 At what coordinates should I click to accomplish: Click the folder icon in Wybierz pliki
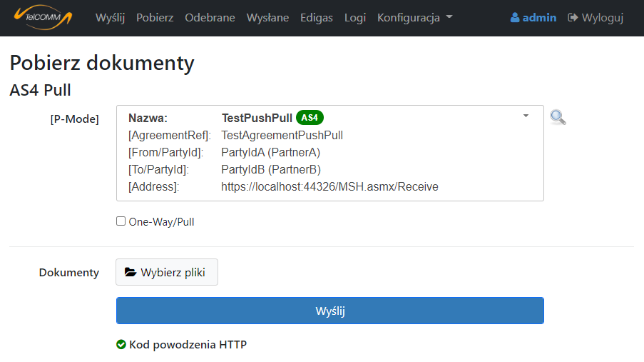coord(131,272)
